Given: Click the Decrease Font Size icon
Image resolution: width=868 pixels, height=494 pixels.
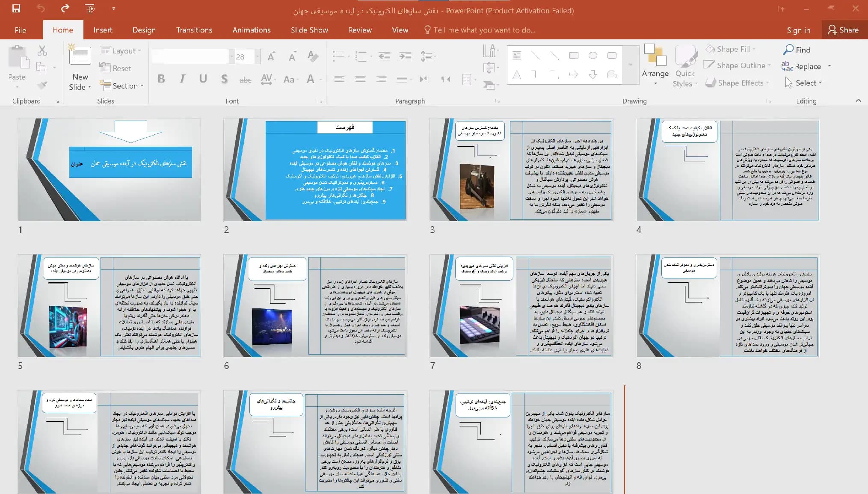Looking at the screenshot, I should 292,56.
